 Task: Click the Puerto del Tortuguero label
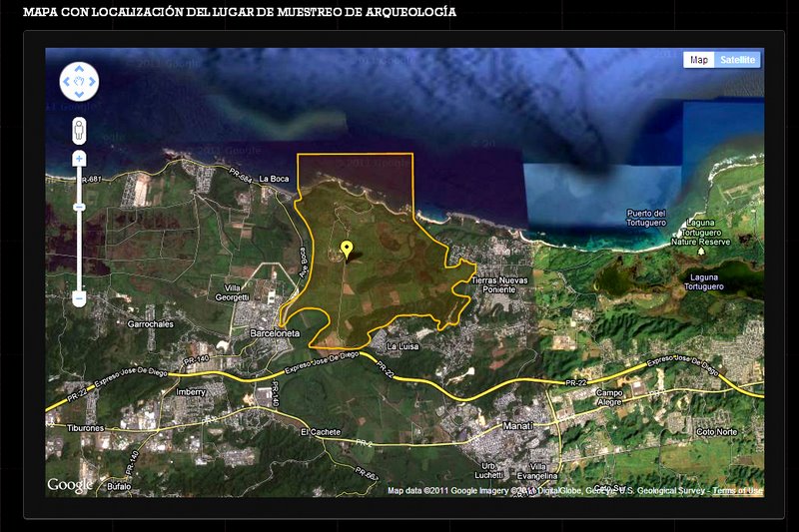[x=645, y=218]
